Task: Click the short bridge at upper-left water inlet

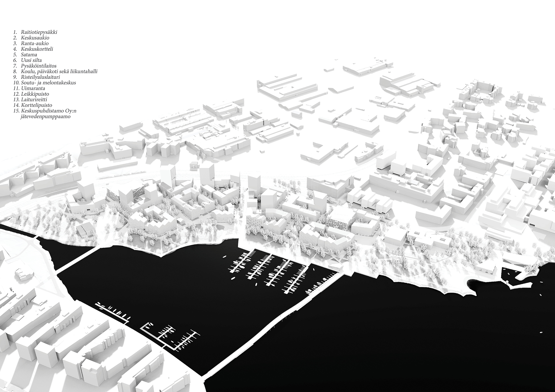Action: point(79,260)
